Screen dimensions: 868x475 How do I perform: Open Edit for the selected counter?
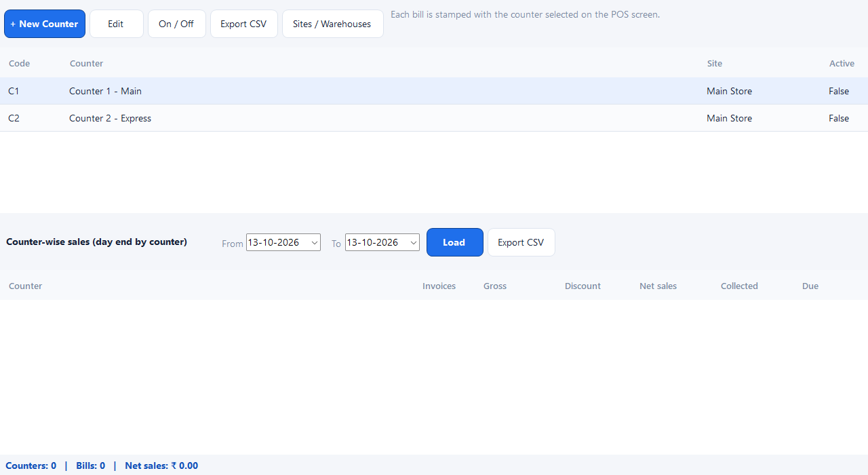click(x=116, y=24)
